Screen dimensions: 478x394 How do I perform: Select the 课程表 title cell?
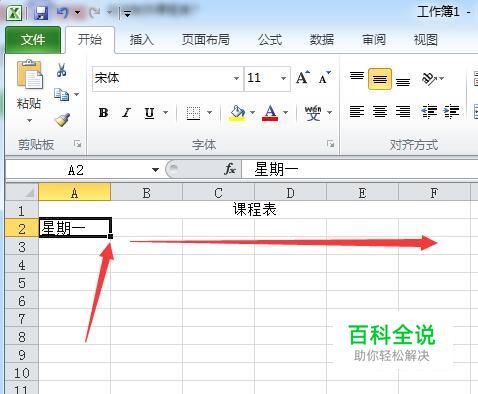tap(255, 210)
